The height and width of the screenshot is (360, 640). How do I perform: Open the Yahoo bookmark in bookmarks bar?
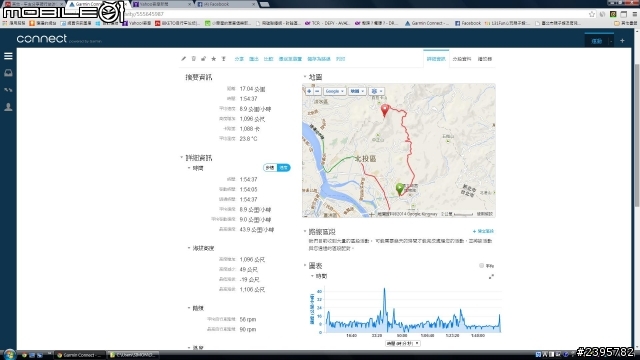click(138, 23)
